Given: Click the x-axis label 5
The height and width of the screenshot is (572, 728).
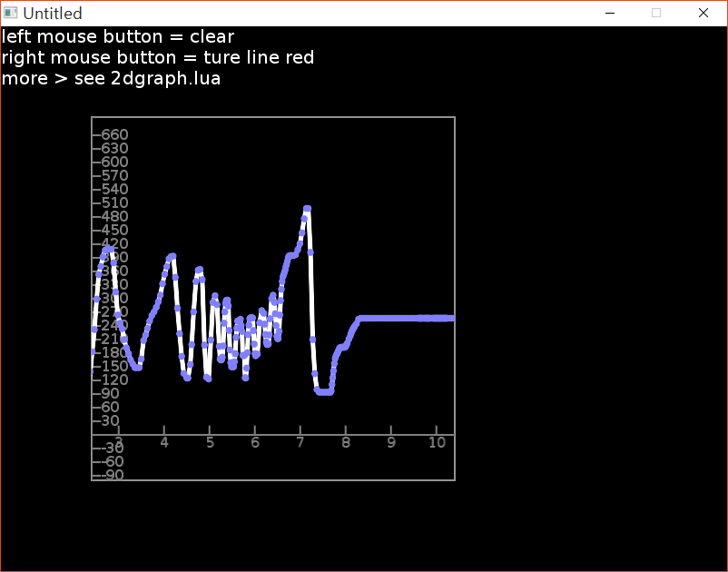Looking at the screenshot, I should pyautogui.click(x=210, y=442).
